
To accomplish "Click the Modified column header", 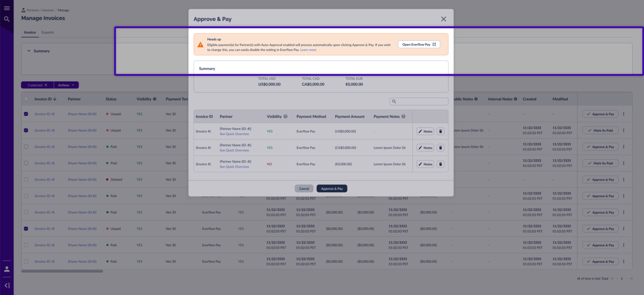I will tap(560, 99).
